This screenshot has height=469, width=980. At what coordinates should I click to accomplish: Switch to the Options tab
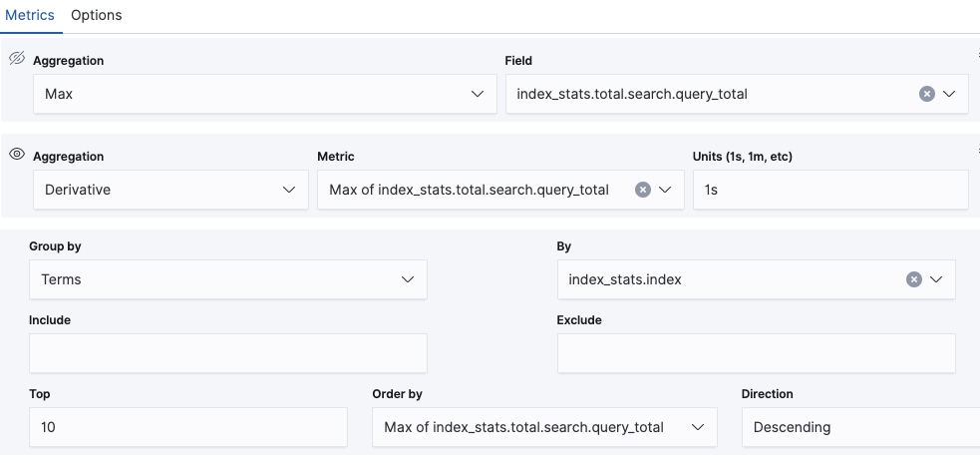[x=97, y=15]
